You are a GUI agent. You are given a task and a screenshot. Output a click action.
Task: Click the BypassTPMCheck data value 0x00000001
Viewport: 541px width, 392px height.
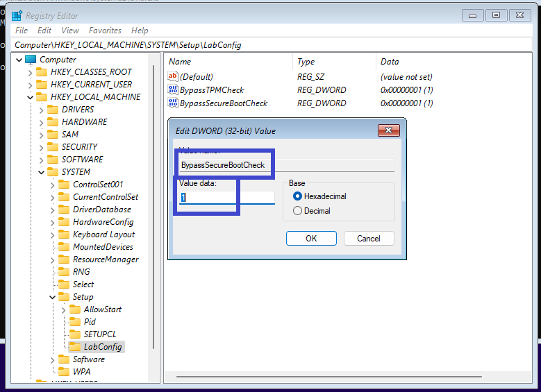click(406, 90)
